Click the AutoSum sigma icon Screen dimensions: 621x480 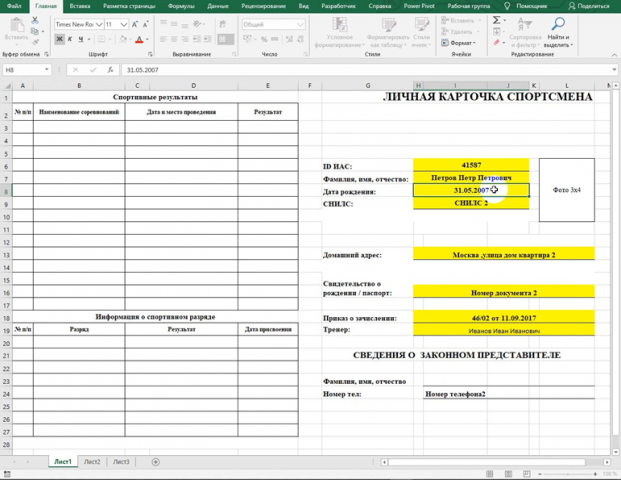[496, 20]
